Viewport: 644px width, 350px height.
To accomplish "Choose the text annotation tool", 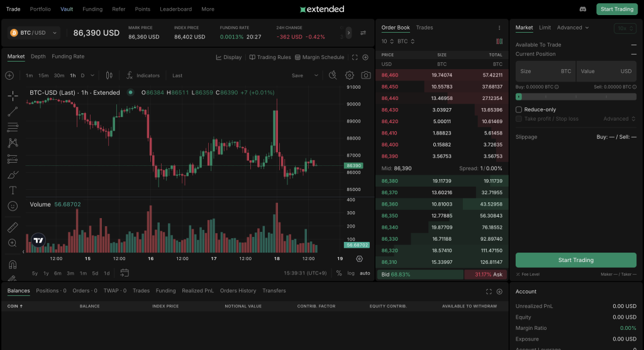I will point(13,190).
